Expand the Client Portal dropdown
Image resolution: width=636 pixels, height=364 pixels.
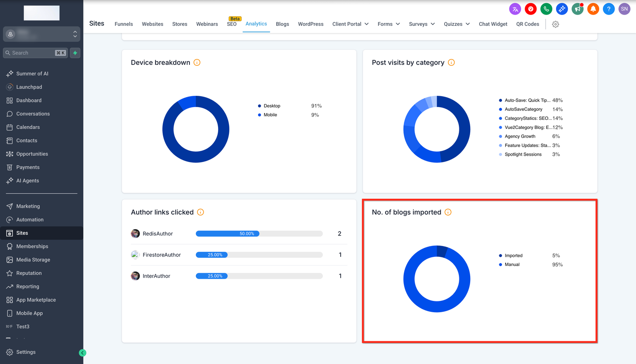pyautogui.click(x=350, y=24)
